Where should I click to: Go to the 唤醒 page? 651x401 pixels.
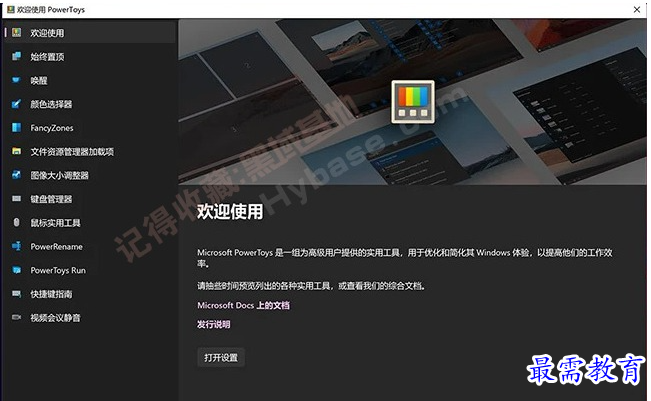[x=91, y=80]
